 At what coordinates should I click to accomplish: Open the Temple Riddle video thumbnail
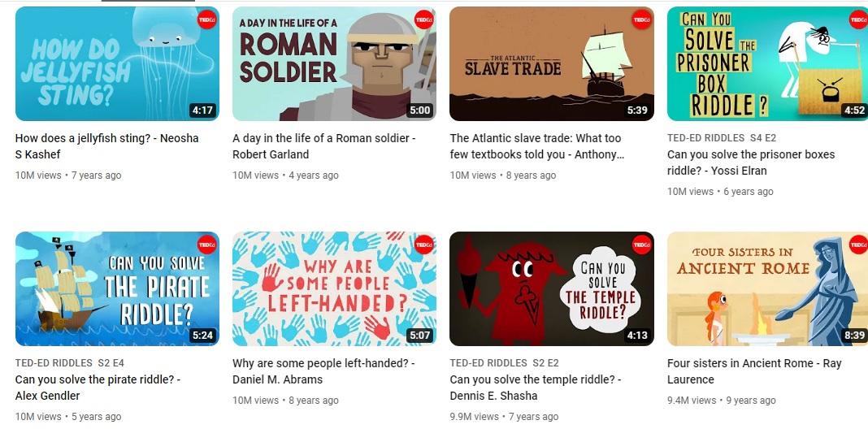coord(551,288)
